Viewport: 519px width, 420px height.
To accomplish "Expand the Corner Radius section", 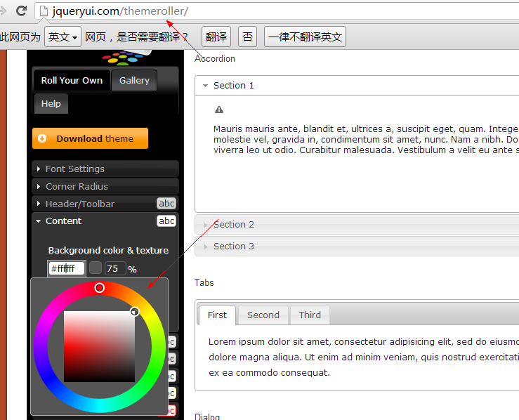I will point(105,186).
